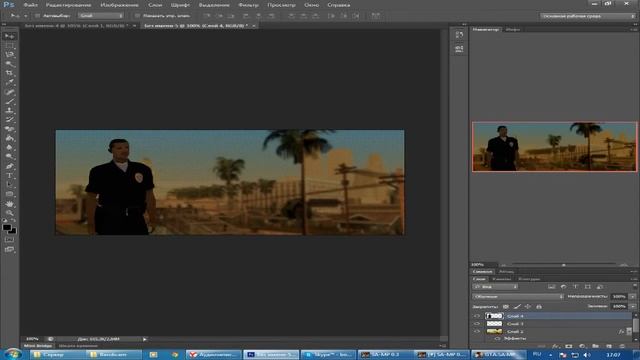640x360 pixels.
Task: Open the status bar info arrow menu
Action: [144, 339]
